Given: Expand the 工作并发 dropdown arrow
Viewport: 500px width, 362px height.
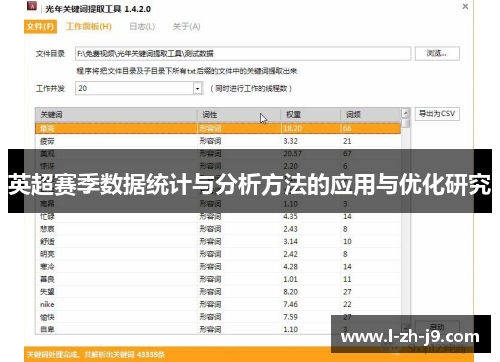Looking at the screenshot, I should [198, 89].
